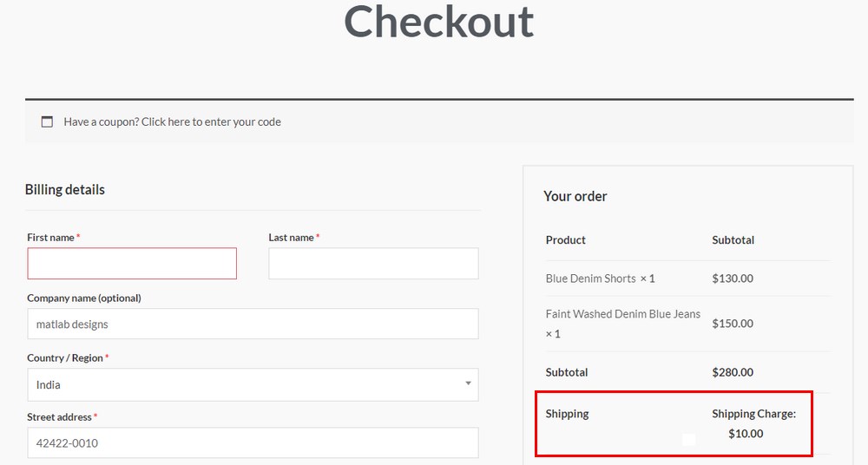Click the coupon window icon

47,121
